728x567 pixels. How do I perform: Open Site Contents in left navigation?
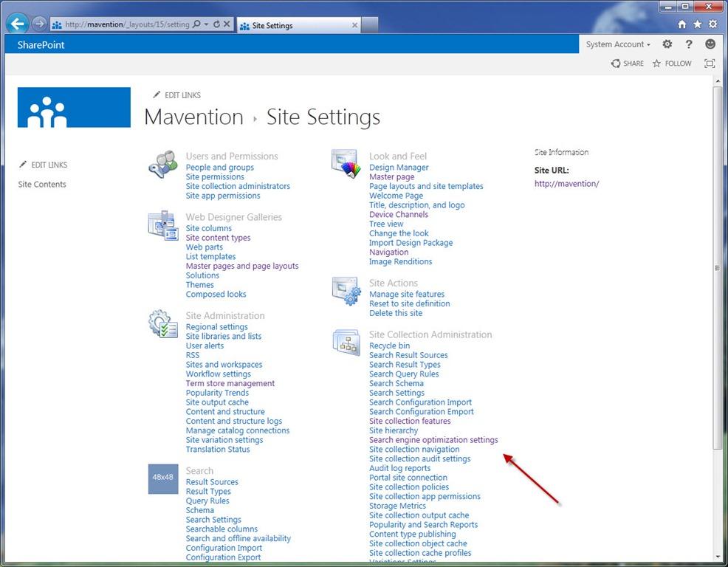coord(42,185)
